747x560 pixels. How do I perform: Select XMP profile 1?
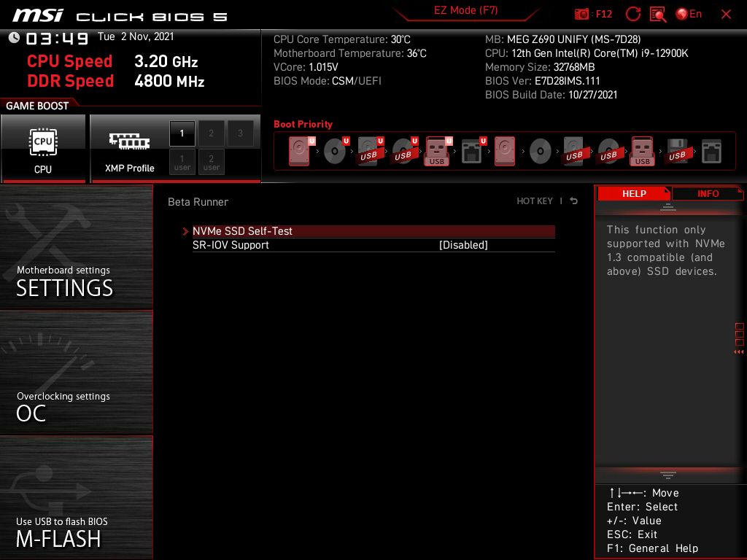pos(182,133)
